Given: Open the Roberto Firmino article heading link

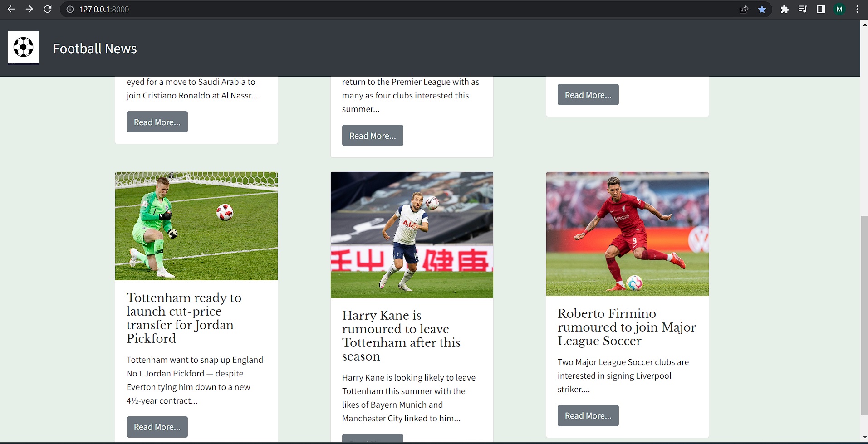Looking at the screenshot, I should (x=626, y=327).
